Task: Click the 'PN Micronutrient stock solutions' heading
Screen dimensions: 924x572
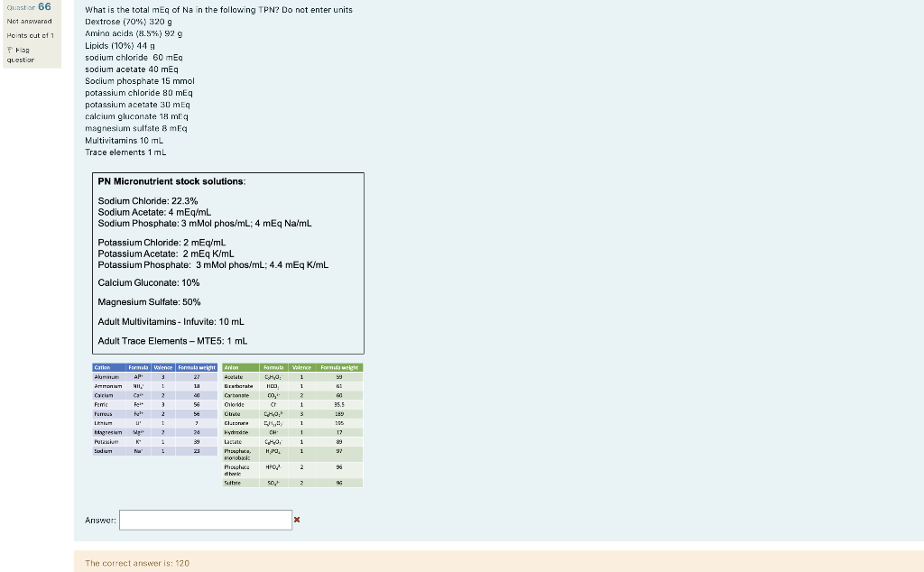Action: (172, 181)
